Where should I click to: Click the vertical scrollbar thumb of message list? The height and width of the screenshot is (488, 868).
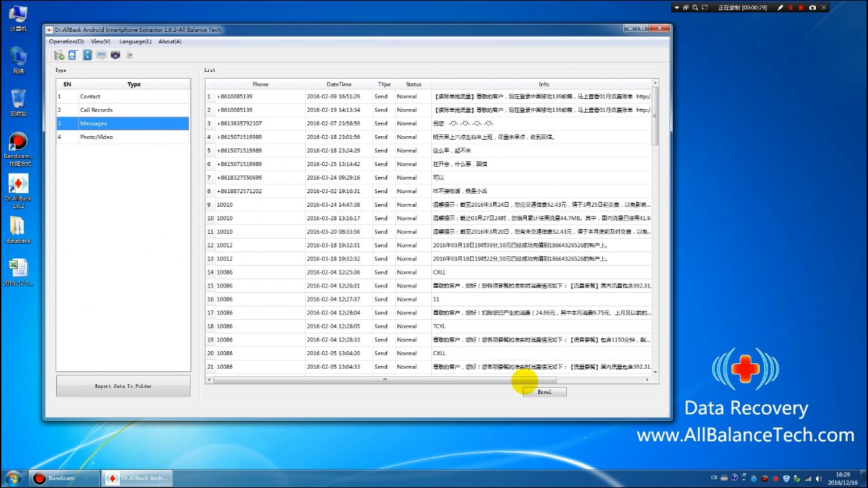pyautogui.click(x=655, y=116)
